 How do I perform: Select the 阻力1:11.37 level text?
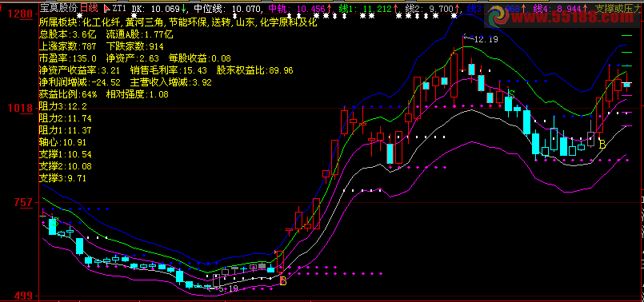[66, 130]
